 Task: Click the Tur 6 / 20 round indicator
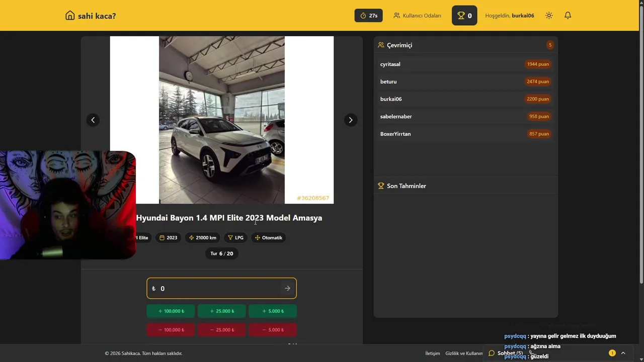pos(222,253)
